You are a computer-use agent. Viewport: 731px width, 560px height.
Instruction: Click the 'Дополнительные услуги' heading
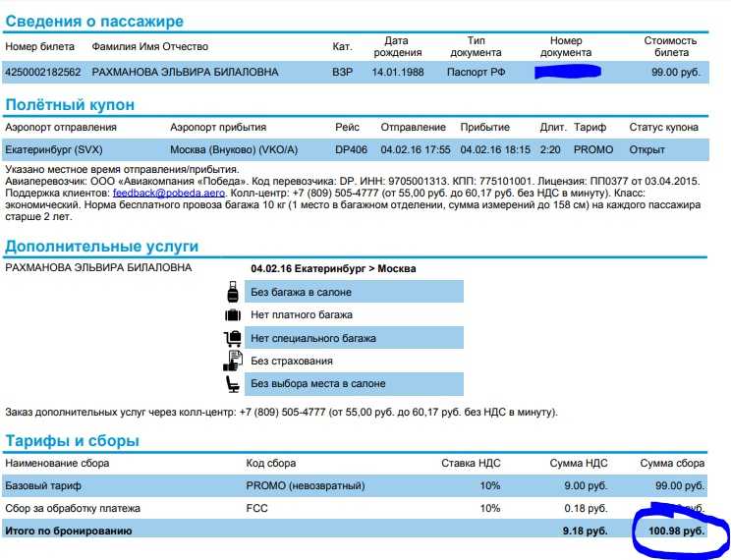[x=102, y=247]
